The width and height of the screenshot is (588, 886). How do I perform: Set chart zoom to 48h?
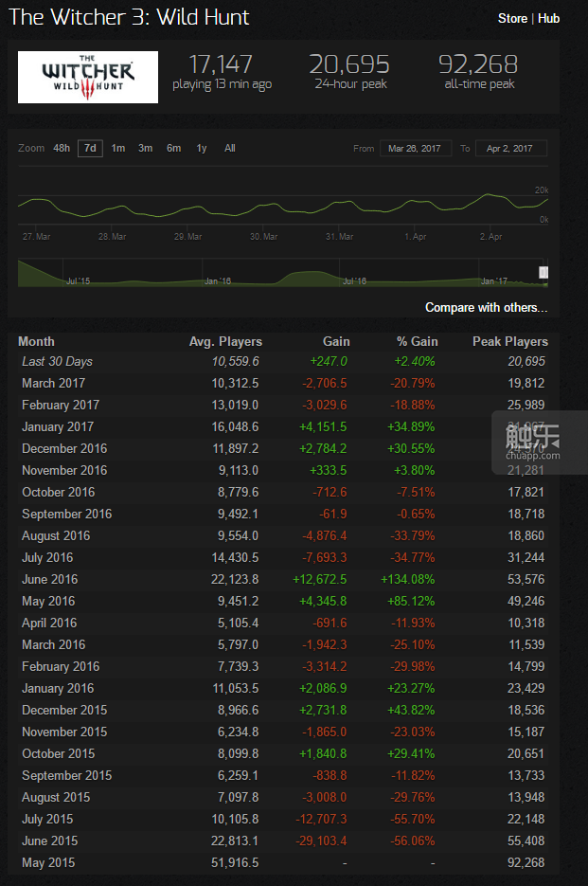(62, 148)
